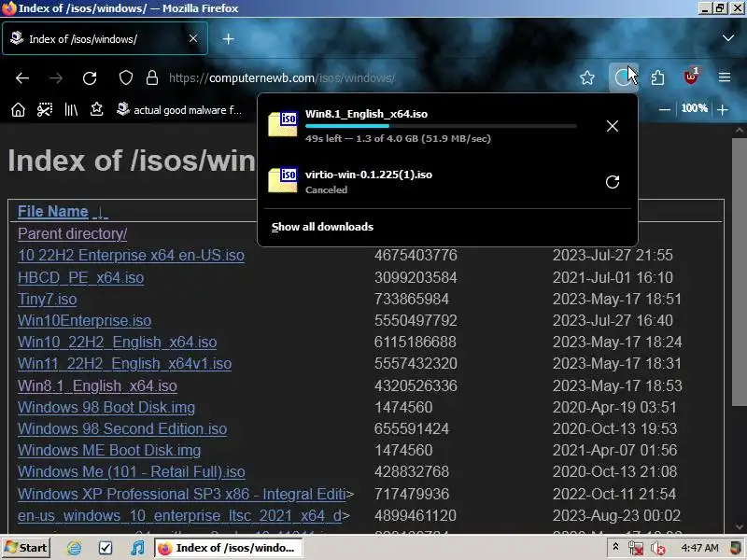The width and height of the screenshot is (747, 560).
Task: Reset the 100% zoom level
Action: click(694, 108)
